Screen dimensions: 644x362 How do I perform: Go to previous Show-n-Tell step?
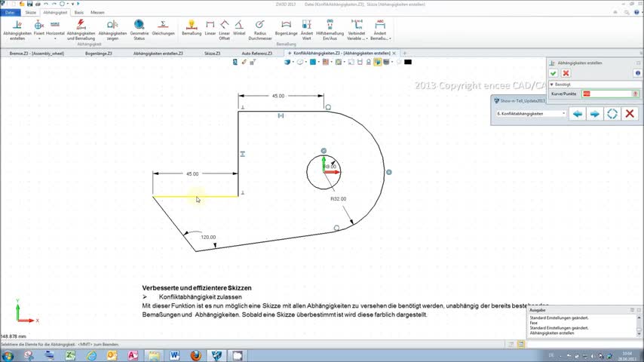tap(578, 114)
